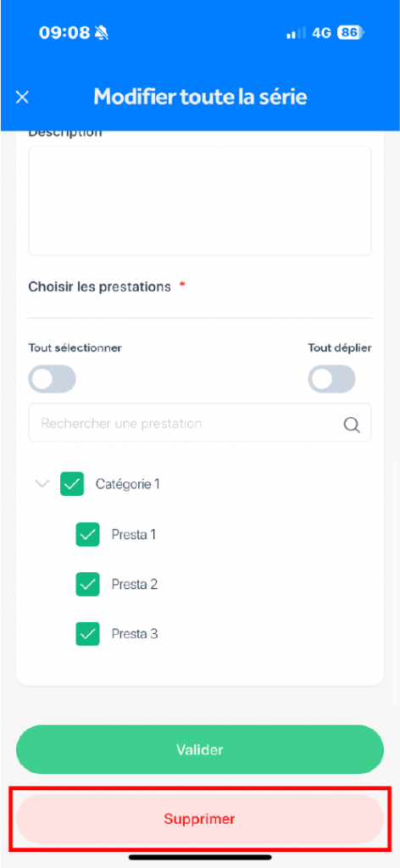Viewport: 400px width, 868px height.
Task: Uncheck the Presta 1 checkbox
Action: coord(87,534)
